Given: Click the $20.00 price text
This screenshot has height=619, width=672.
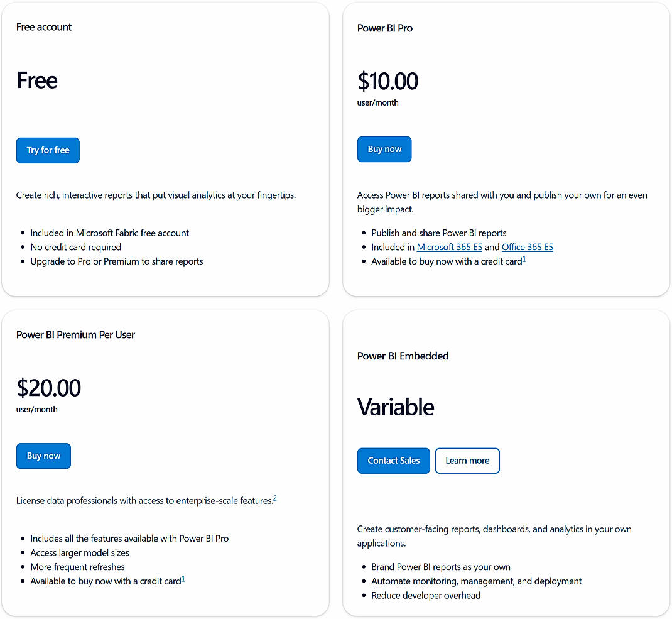Looking at the screenshot, I should [x=48, y=388].
